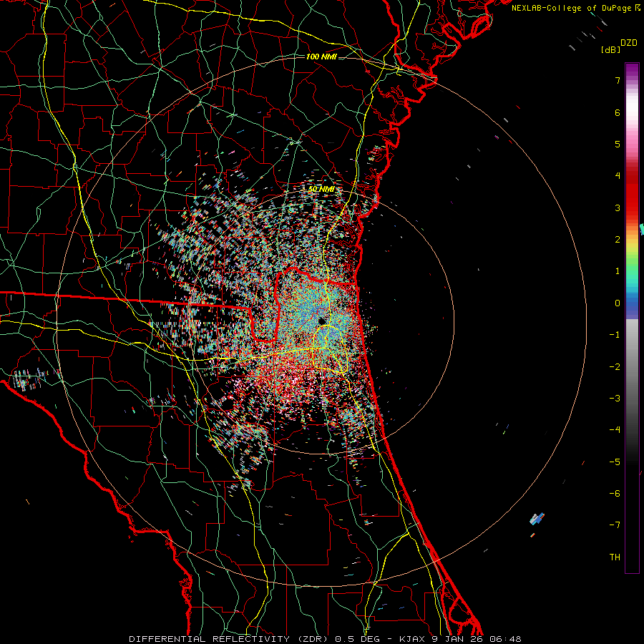
Task: Click the 0 value on the scale
Action: [x=618, y=303]
